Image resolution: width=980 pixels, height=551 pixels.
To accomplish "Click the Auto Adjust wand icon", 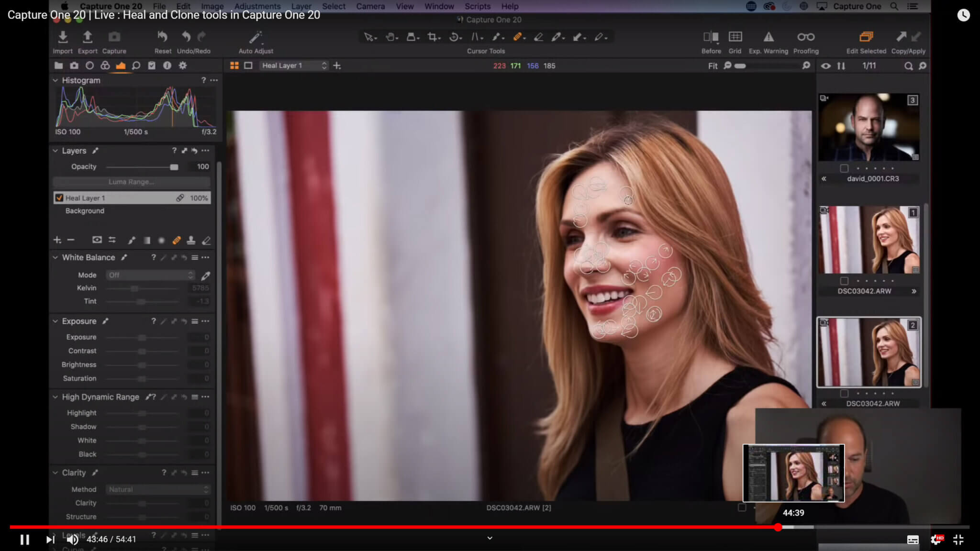I will coord(256,37).
